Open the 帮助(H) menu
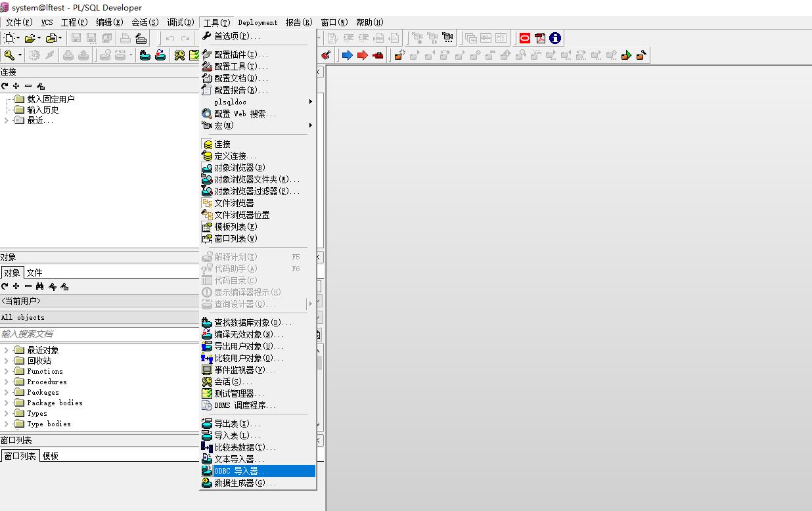 tap(370, 22)
